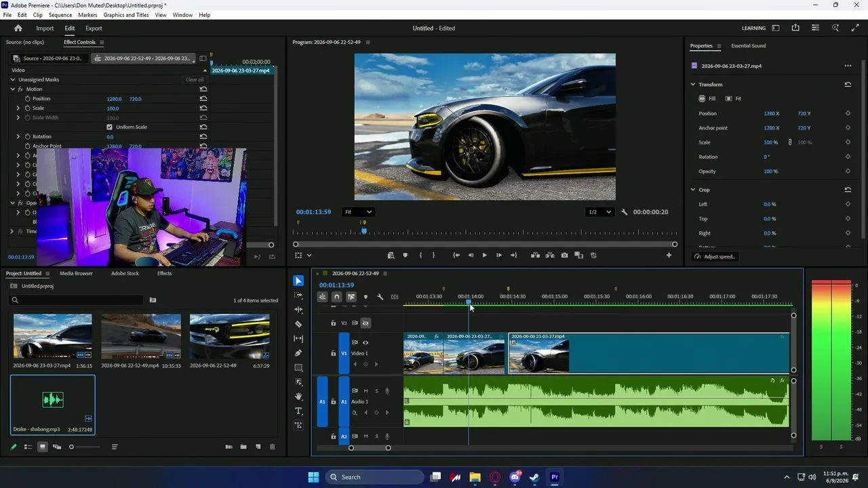This screenshot has width=868, height=488.
Task: Open the timeline wrench display settings
Action: (380, 297)
